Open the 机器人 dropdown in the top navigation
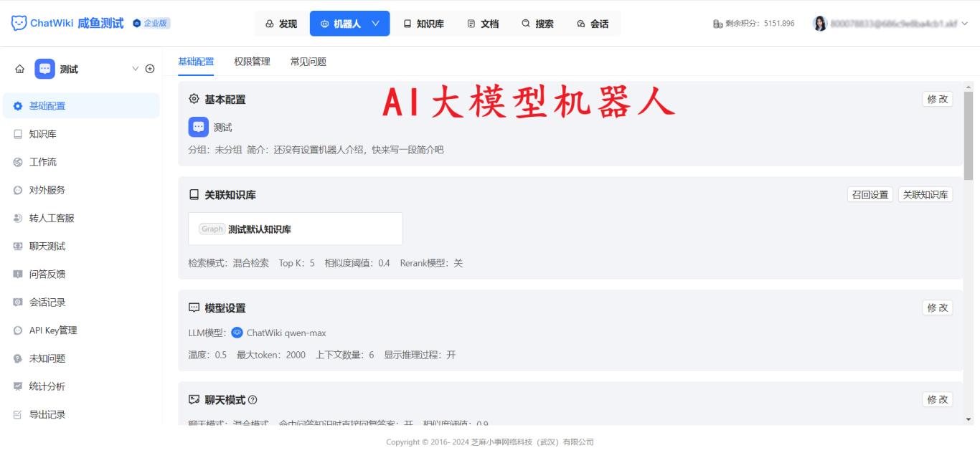Viewport: 980px width, 458px height. coord(349,23)
